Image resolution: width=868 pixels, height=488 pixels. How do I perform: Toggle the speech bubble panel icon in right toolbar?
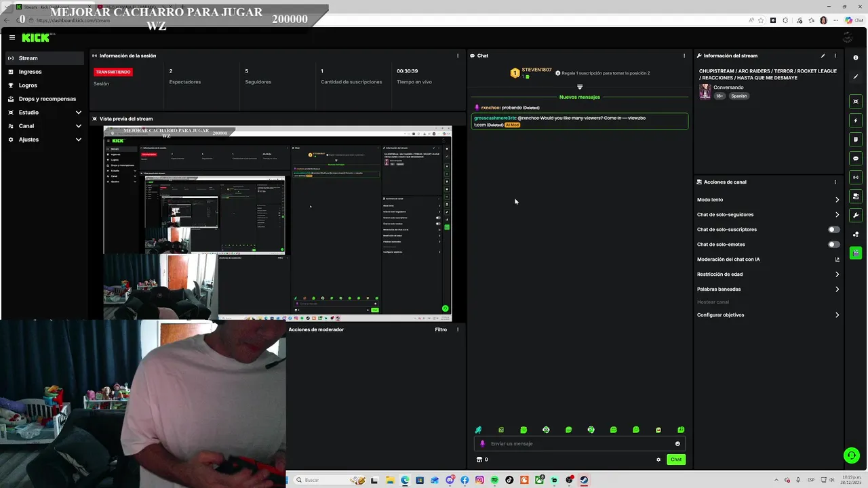[x=856, y=159]
